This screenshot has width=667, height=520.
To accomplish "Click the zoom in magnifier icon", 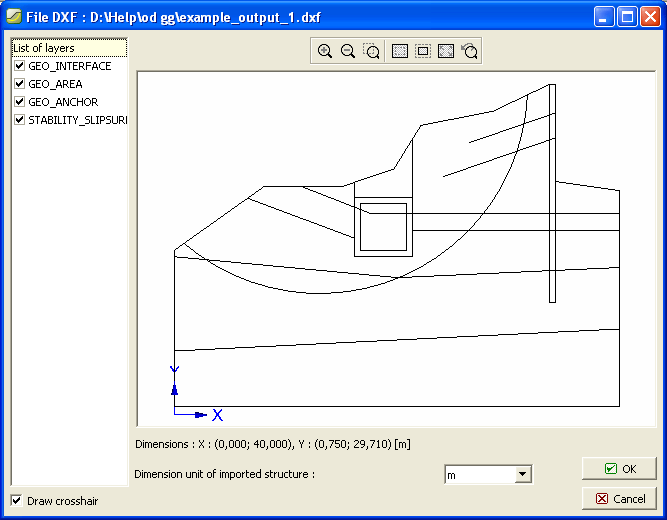I will (x=324, y=51).
